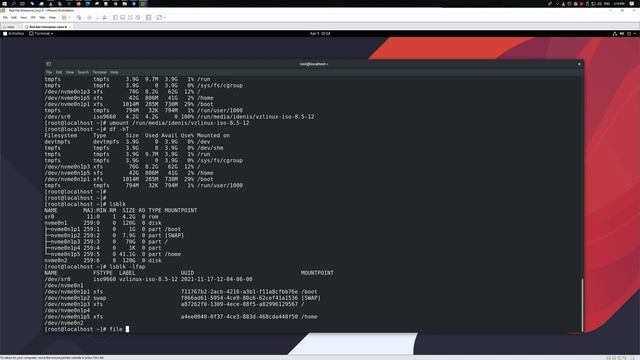Click GNOME power status icon
Screen dimensions: 640x360
click(629, 33)
